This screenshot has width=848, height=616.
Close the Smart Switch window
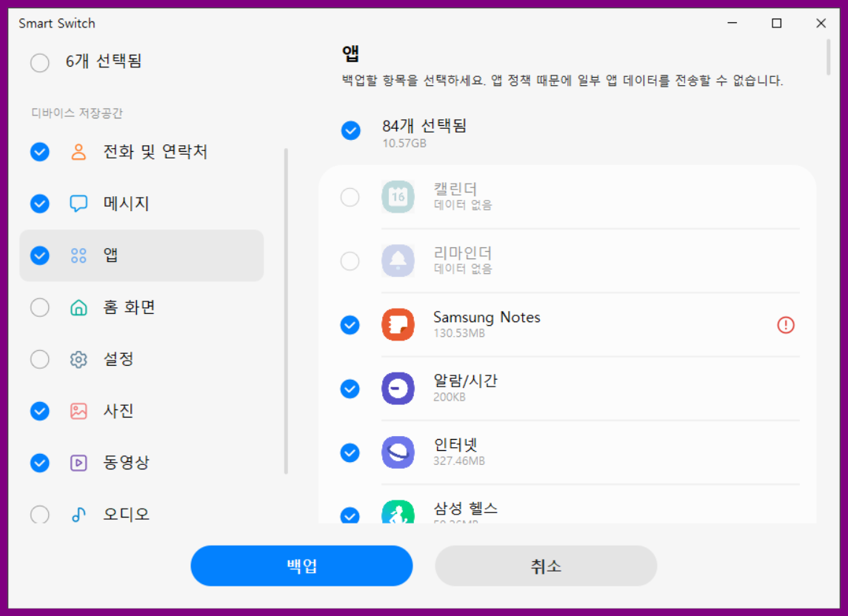tap(821, 23)
